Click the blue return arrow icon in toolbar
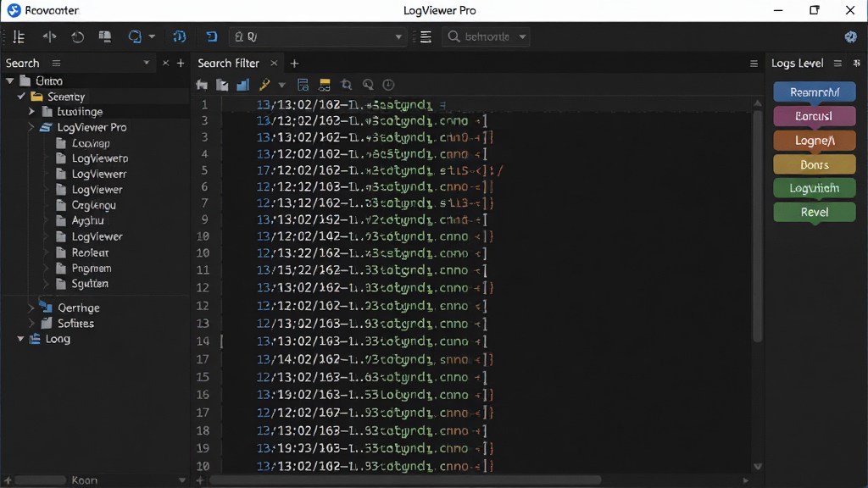 click(x=211, y=37)
